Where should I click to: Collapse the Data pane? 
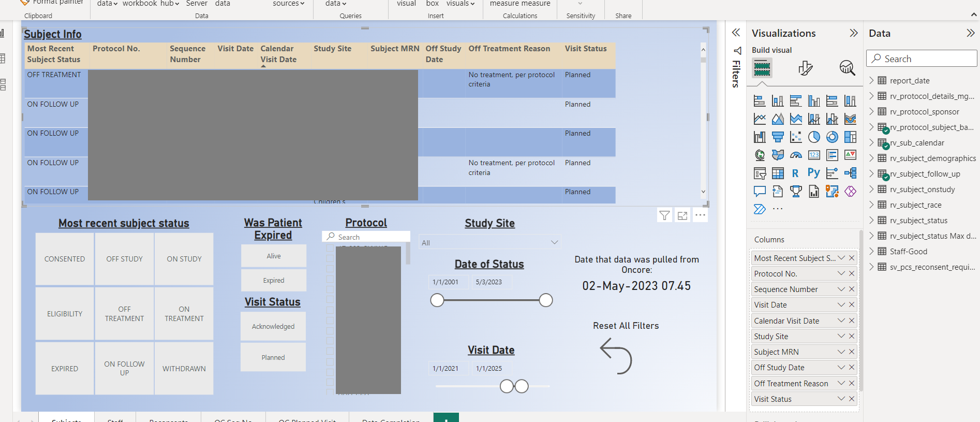tap(970, 33)
